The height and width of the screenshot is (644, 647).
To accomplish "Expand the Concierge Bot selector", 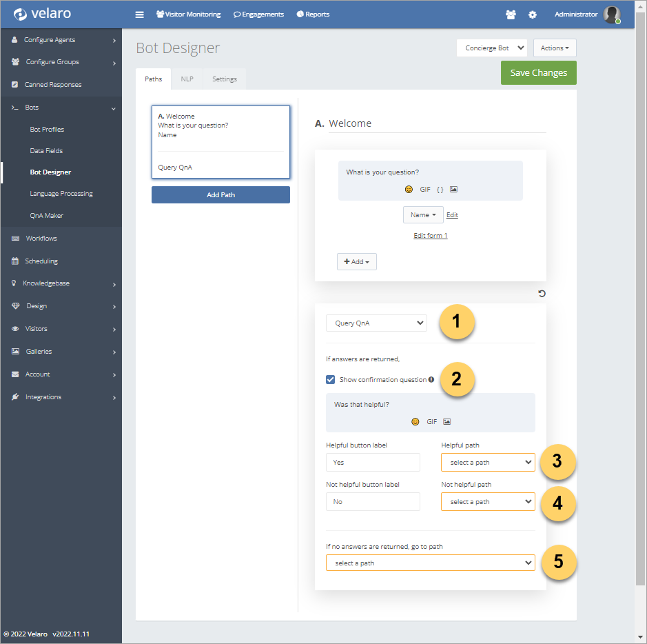I will pos(492,48).
